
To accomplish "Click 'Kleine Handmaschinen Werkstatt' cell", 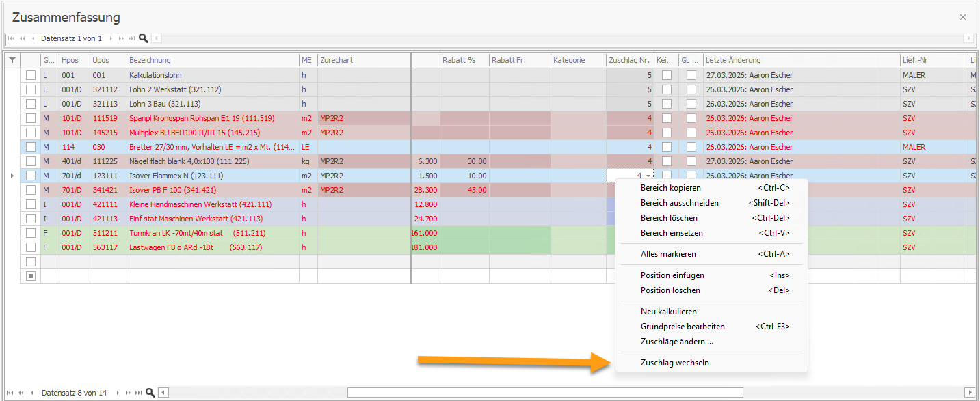I will pyautogui.click(x=213, y=204).
